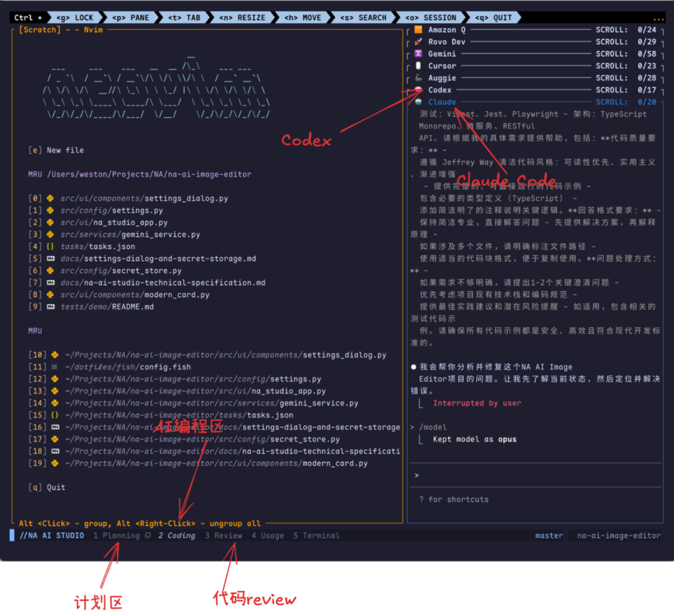Screen dimensions: 674x616
Task: Click the sync icon after Planning tab
Action: [x=148, y=535]
